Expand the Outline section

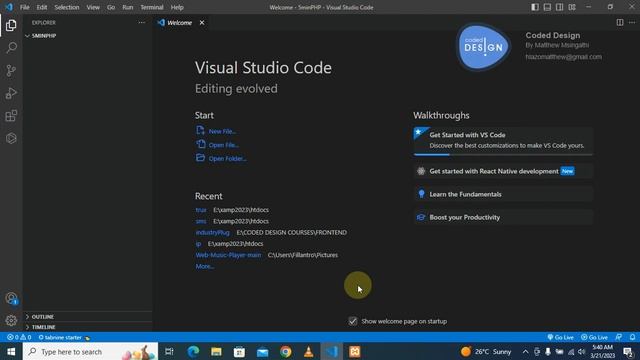pos(88,317)
